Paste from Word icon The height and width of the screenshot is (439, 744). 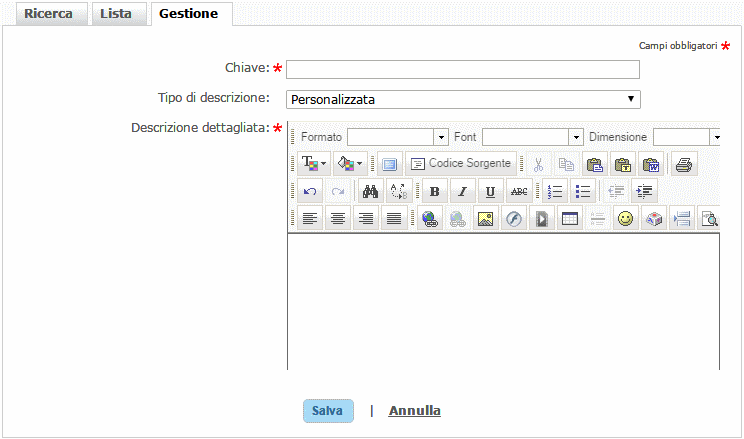coord(651,164)
